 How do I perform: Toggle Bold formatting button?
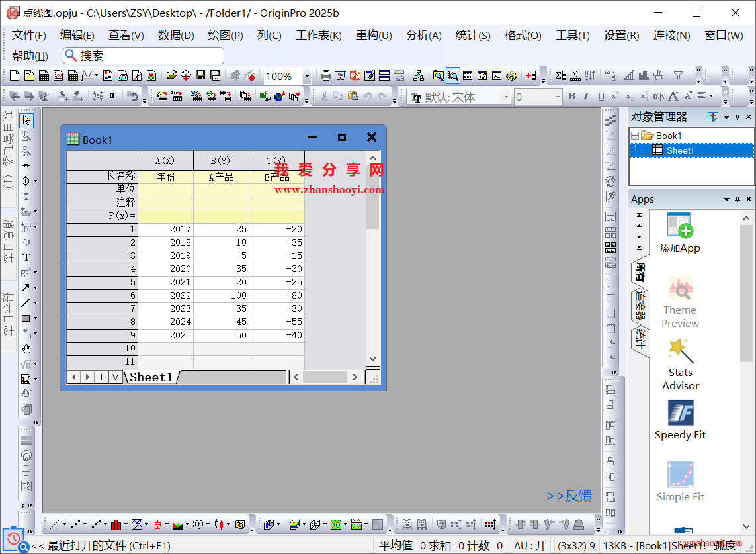click(x=572, y=97)
